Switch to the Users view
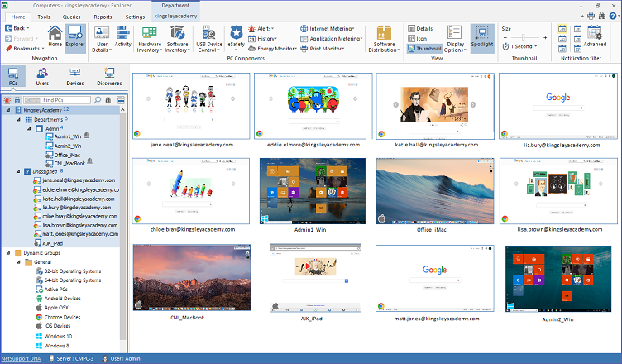Viewport: 622px width, 364px height. (42, 76)
